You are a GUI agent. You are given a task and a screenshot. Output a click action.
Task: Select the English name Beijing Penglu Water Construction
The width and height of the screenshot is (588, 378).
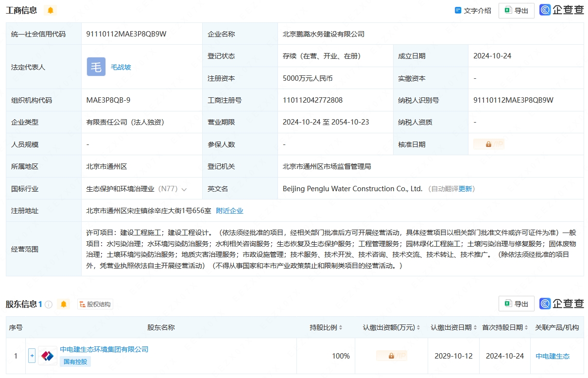pos(352,189)
